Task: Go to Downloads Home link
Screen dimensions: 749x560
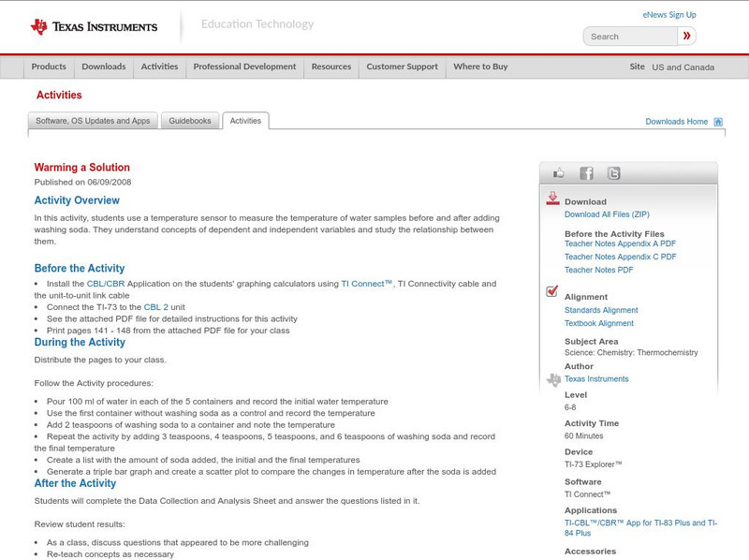Action: (x=676, y=122)
